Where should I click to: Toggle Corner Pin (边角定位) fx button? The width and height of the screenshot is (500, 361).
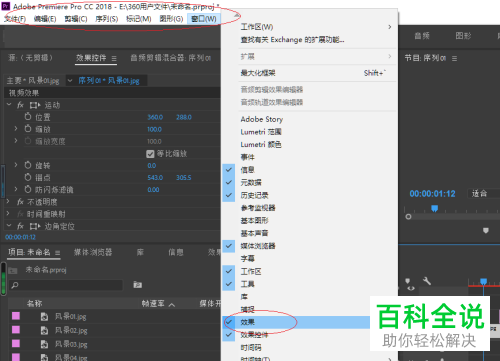pyautogui.click(x=20, y=226)
